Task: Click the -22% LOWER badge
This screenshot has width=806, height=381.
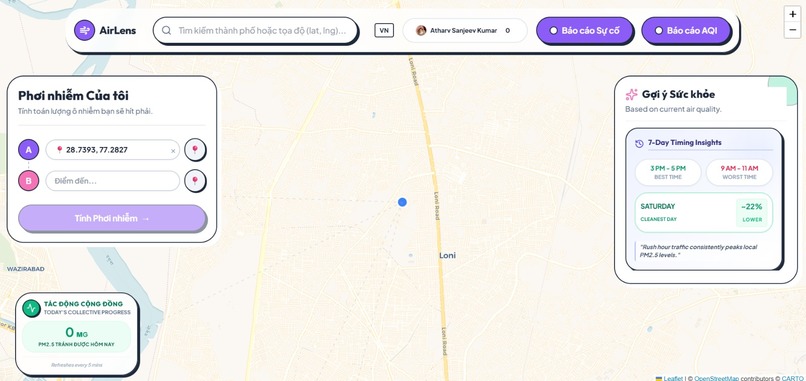Action: pyautogui.click(x=752, y=212)
